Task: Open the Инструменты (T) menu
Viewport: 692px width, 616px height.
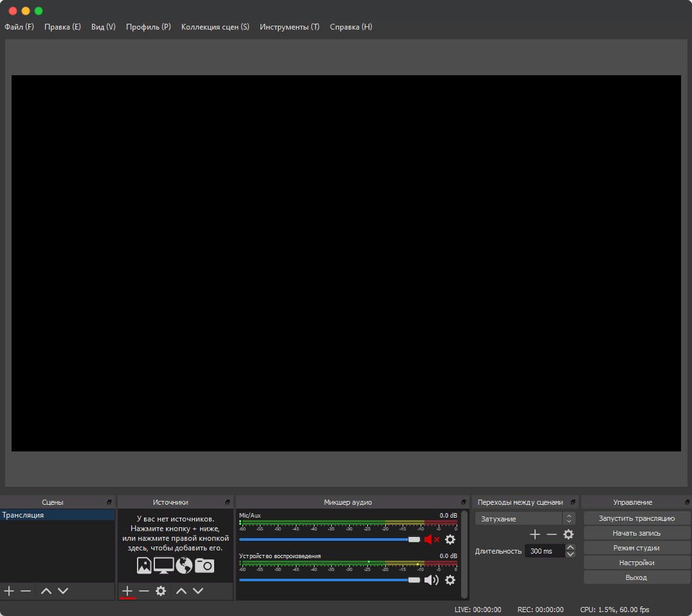Action: (x=289, y=27)
